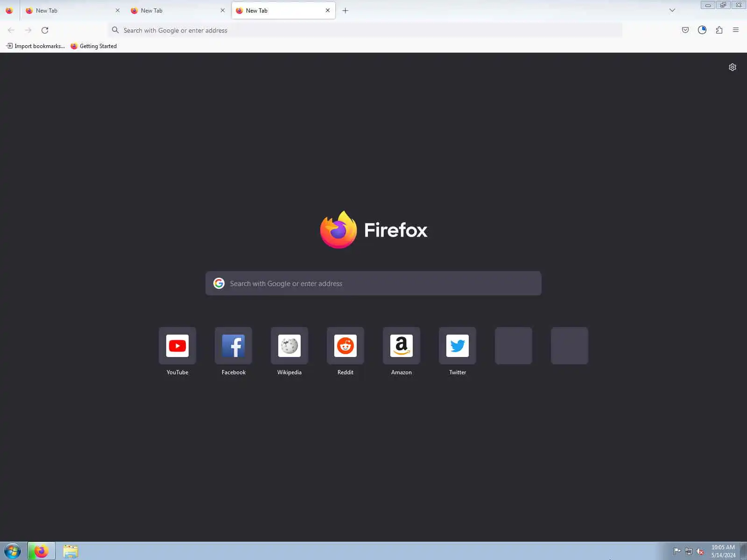Close the second New Tab
Image resolution: width=747 pixels, height=560 pixels.
click(x=223, y=10)
